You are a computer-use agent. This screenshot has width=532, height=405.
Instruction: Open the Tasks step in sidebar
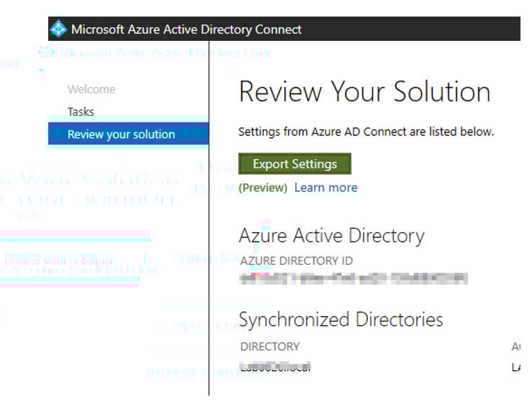(81, 112)
